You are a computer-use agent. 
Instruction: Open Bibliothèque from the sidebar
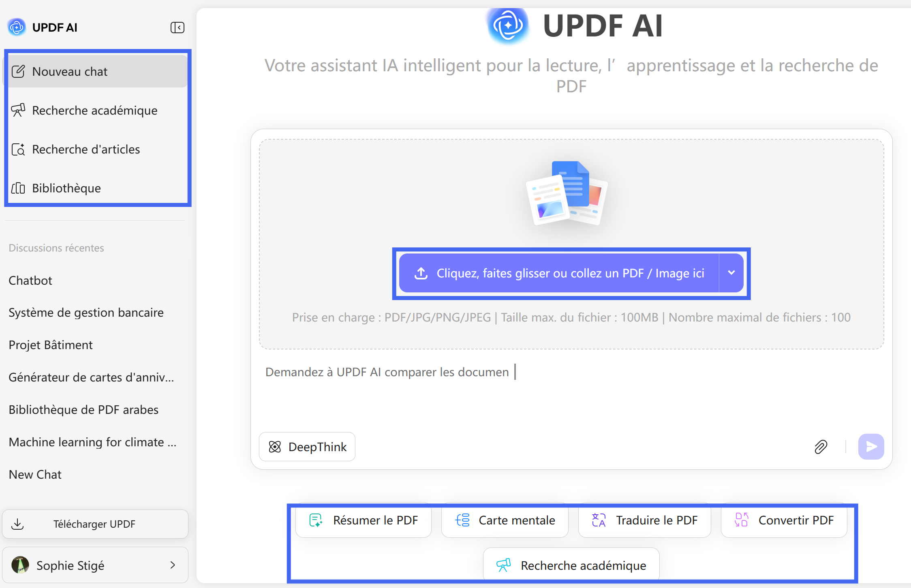pos(66,188)
